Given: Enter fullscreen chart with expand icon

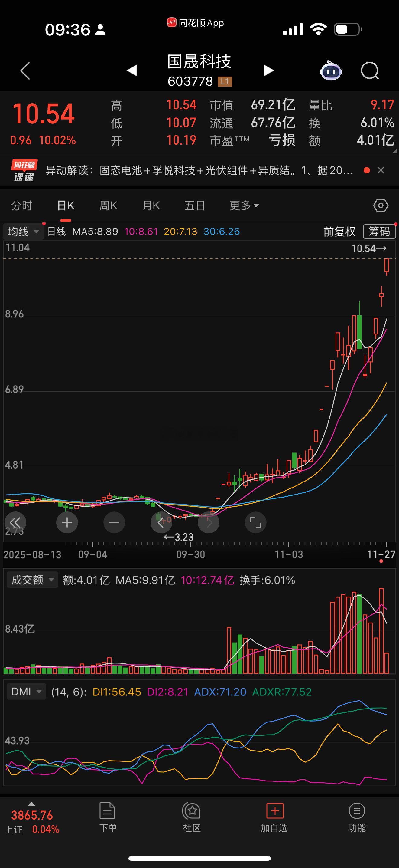Looking at the screenshot, I should (x=256, y=523).
